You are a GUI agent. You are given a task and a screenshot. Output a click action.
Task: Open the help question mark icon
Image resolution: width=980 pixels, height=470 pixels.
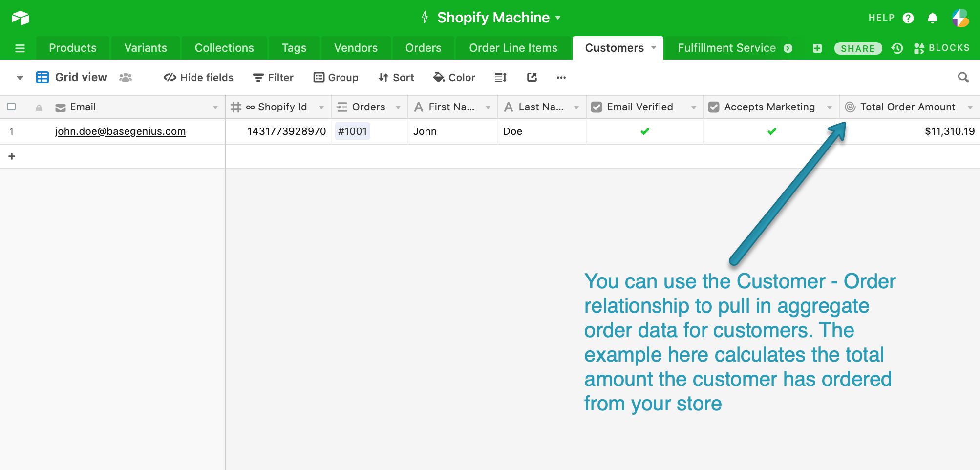908,18
